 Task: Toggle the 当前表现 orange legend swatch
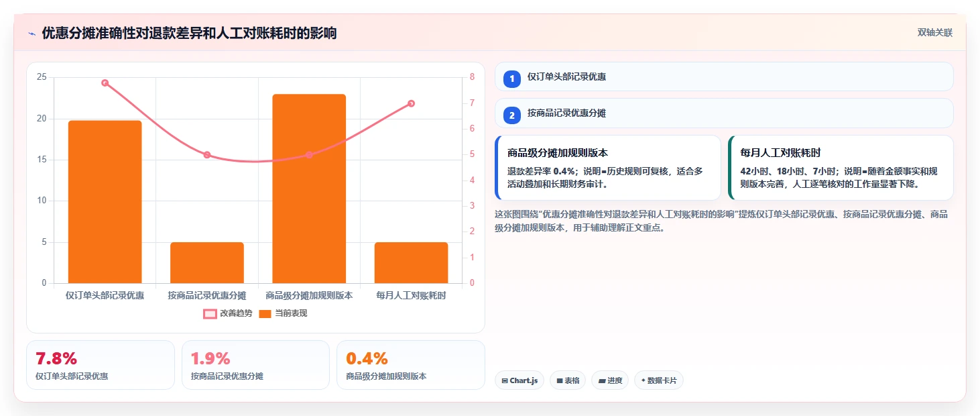[265, 313]
